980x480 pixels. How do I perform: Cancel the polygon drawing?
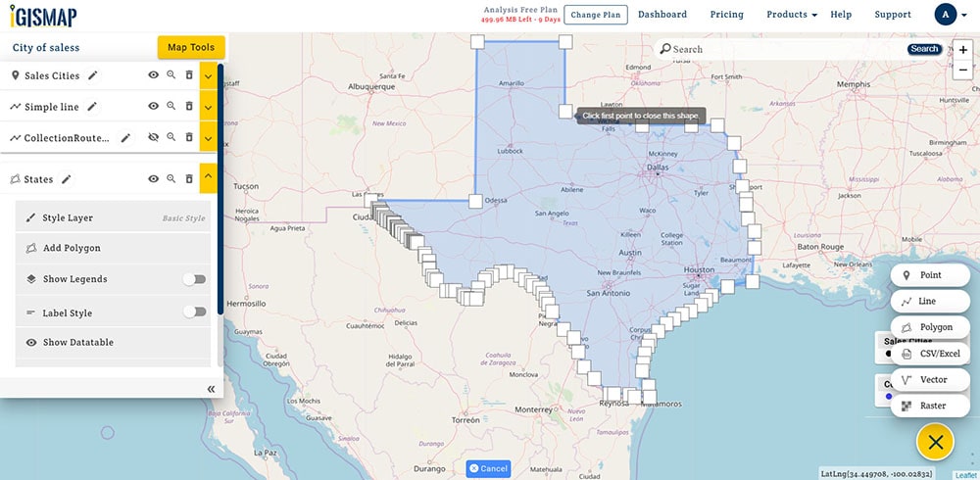(x=488, y=469)
